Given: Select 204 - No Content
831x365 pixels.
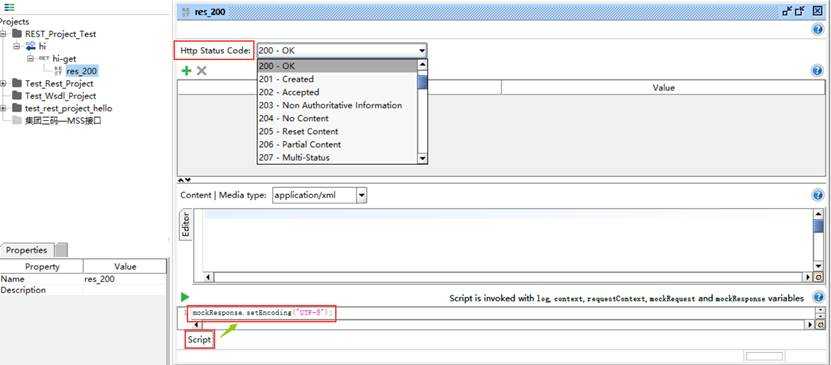Looking at the screenshot, I should (x=337, y=118).
